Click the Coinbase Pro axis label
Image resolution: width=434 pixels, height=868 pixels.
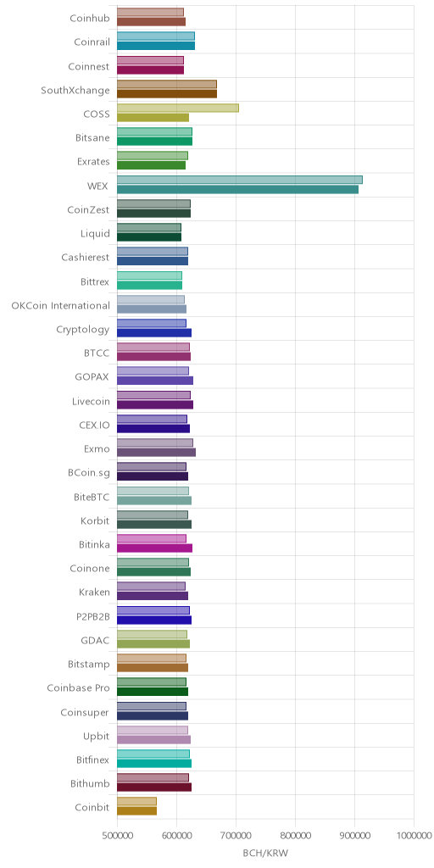pos(79,688)
